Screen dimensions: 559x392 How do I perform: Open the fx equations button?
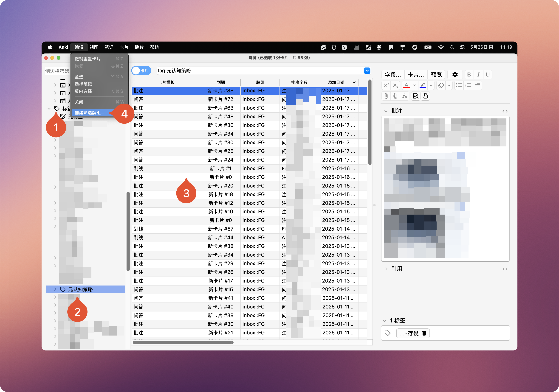pyautogui.click(x=405, y=96)
